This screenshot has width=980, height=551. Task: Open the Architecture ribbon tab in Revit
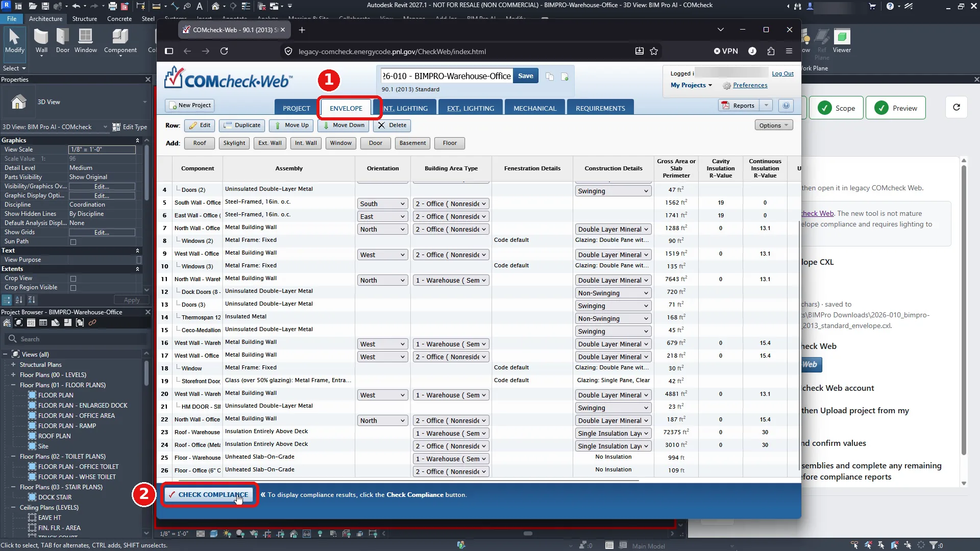coord(45,18)
